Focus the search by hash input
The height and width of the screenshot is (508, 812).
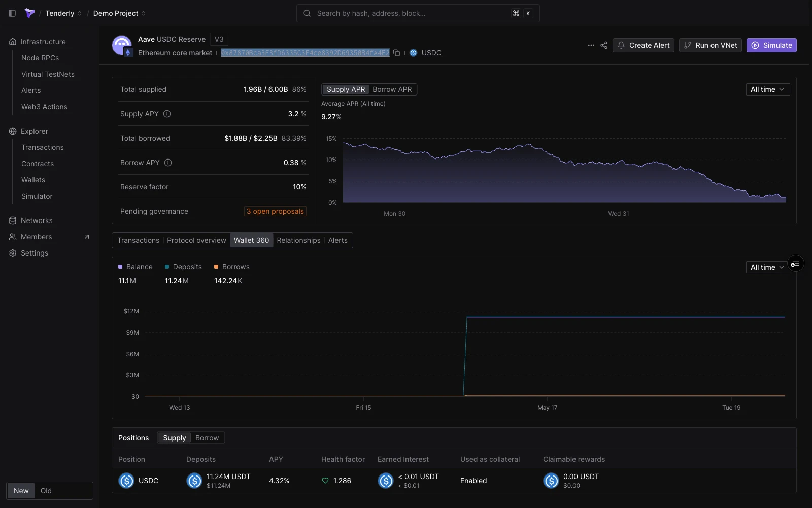[418, 13]
